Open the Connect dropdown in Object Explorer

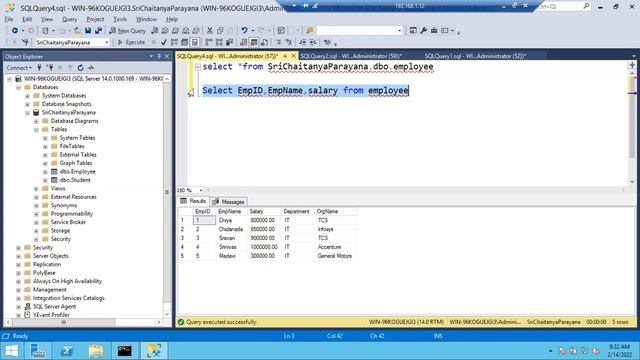(x=19, y=68)
